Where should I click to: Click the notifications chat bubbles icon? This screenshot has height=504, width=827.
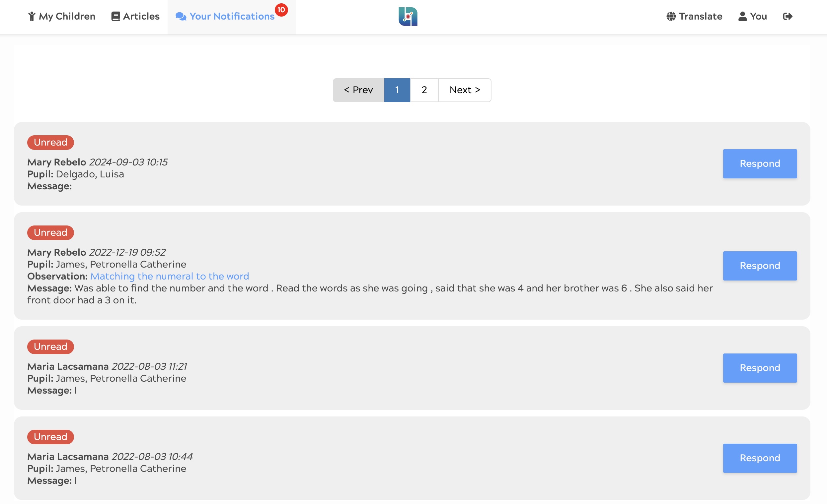pyautogui.click(x=181, y=16)
